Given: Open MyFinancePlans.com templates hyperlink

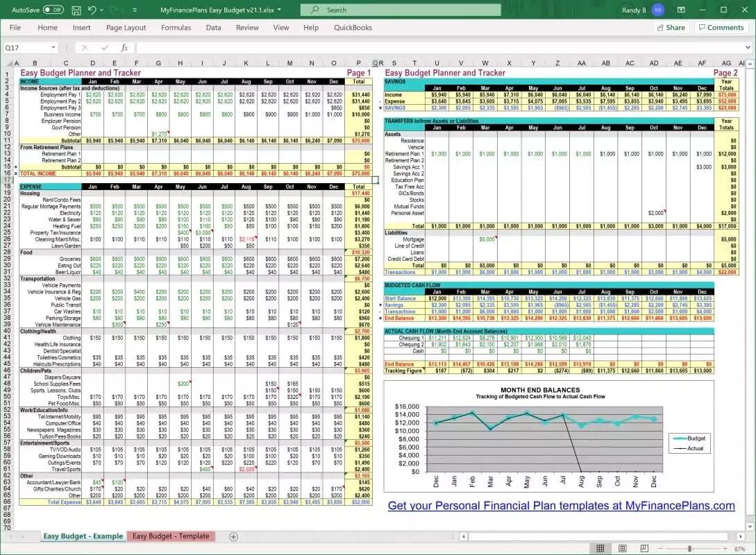Looking at the screenshot, I should [x=561, y=506].
